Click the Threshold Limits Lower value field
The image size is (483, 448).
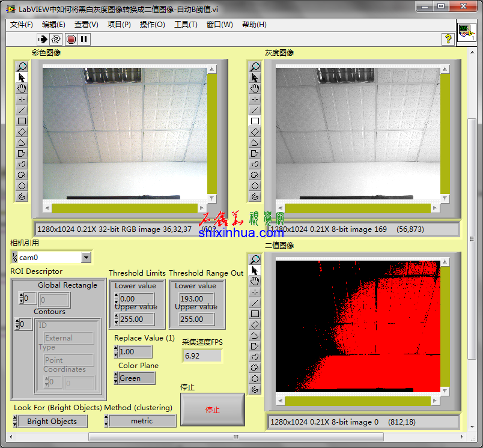pyautogui.click(x=136, y=298)
